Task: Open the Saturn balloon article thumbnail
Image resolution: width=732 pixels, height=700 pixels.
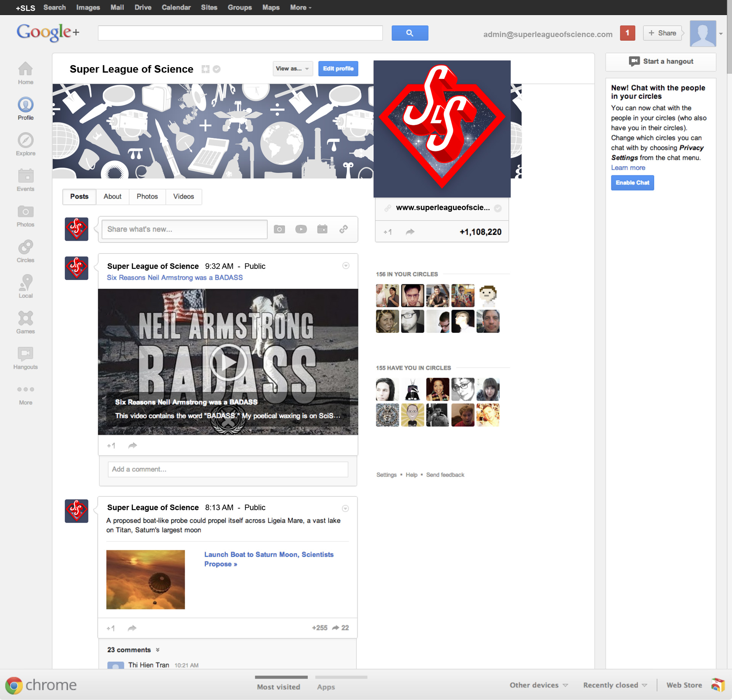Action: (x=146, y=580)
